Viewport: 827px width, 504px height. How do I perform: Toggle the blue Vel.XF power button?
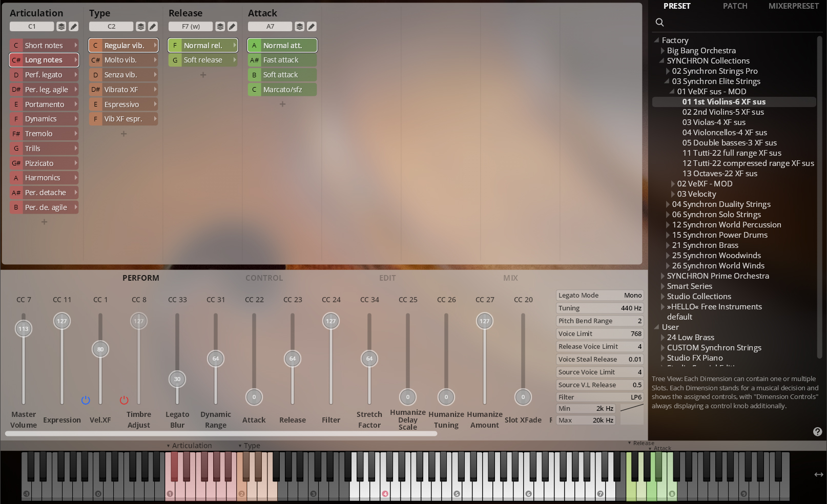(x=86, y=400)
